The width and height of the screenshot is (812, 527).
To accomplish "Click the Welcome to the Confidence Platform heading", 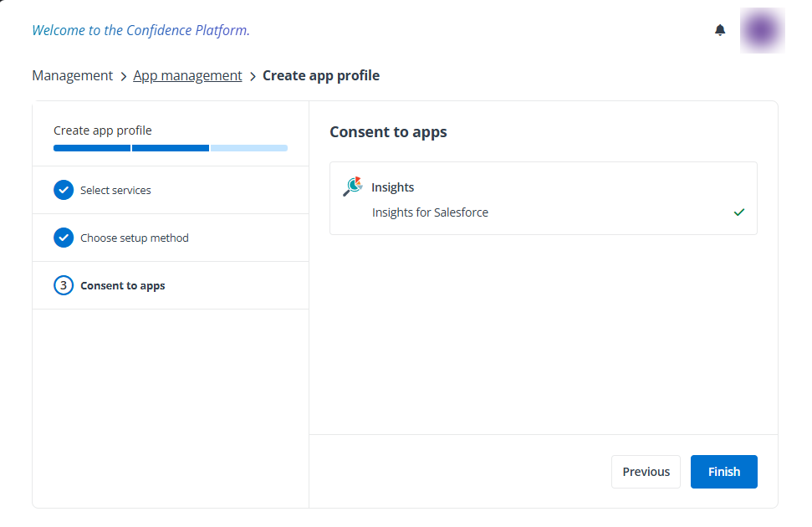I will (x=139, y=29).
